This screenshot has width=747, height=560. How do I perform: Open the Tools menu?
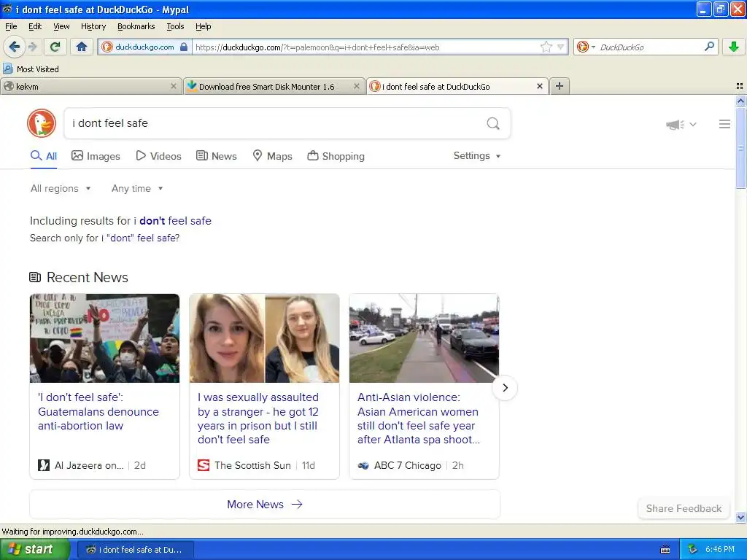point(175,26)
